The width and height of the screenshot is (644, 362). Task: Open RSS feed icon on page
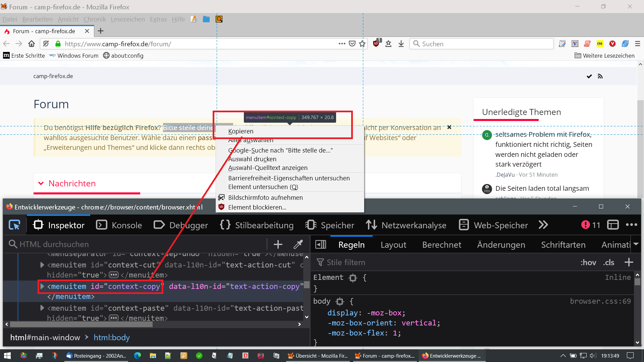coord(600,76)
